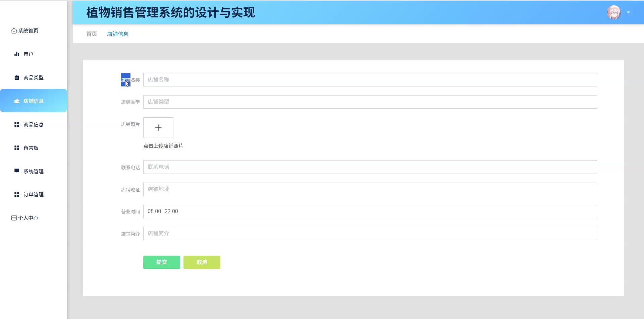Focus the 店铺类型 input field
Viewport: 644px width, 319px height.
tap(370, 102)
